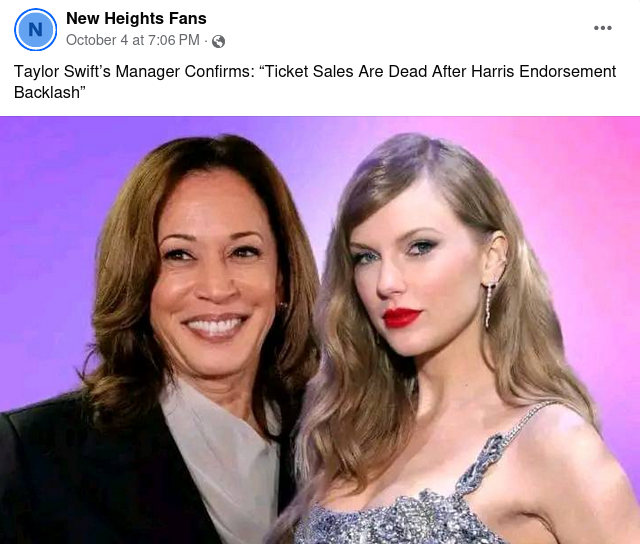Viewport: 640px width, 544px height.
Task: Open the post menu using the three horizontal dots
Action: [x=602, y=28]
